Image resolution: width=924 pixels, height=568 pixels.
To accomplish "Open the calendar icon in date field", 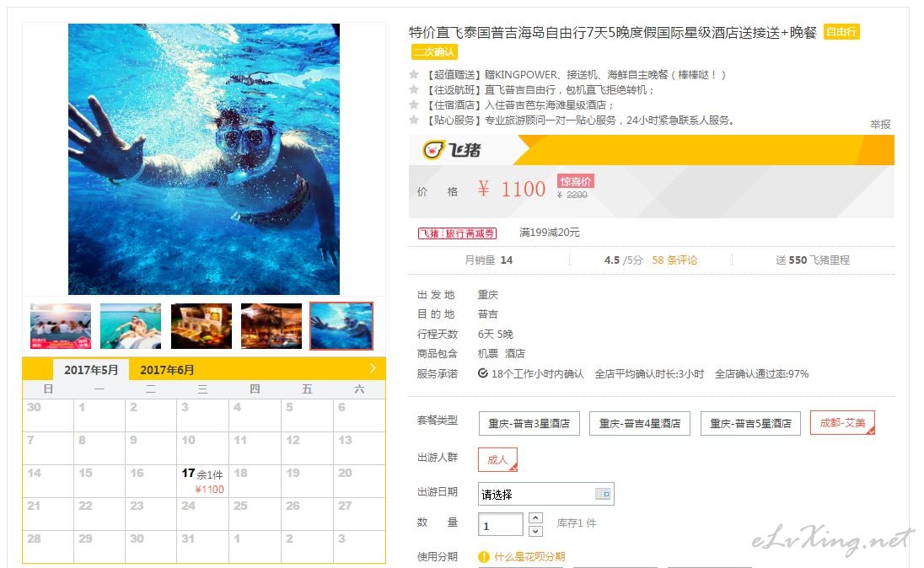I will [603, 494].
